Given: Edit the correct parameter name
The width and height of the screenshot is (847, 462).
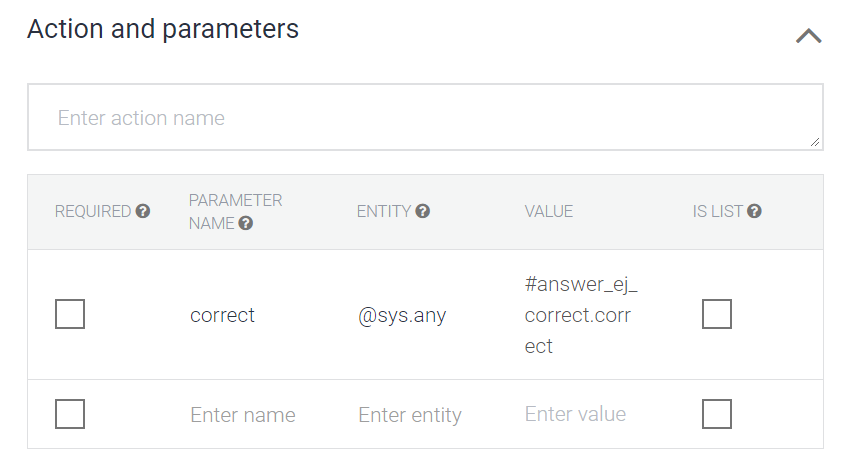Looking at the screenshot, I should tap(223, 315).
